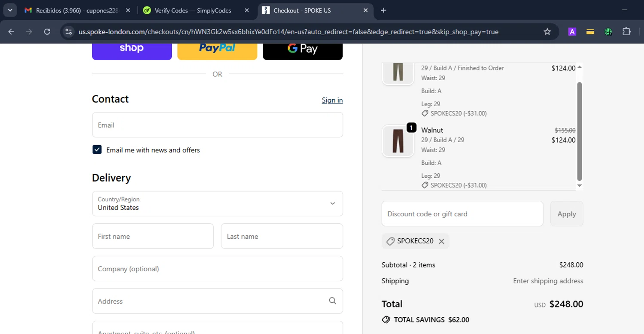
Task: Open the Extensions puzzle-piece menu
Action: pos(626,32)
